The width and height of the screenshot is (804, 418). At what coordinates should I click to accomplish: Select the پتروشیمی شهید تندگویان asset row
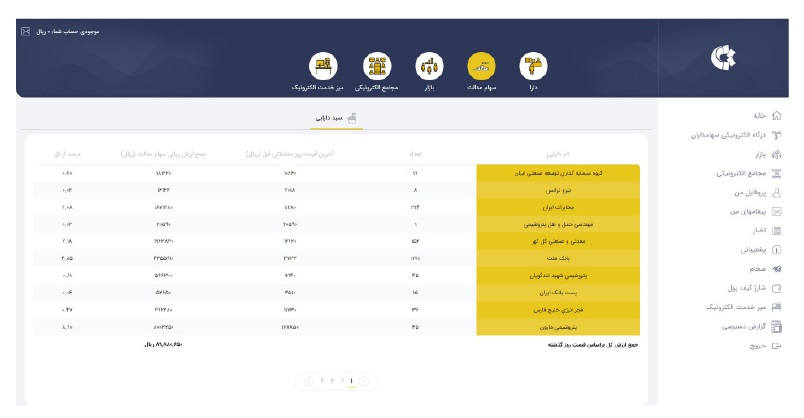[x=336, y=275]
